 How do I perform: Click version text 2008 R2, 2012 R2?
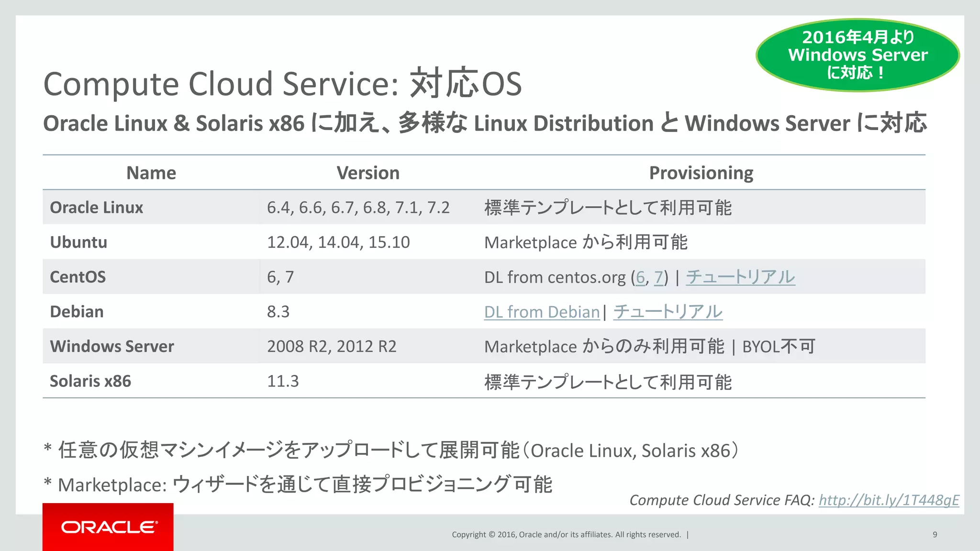(332, 346)
